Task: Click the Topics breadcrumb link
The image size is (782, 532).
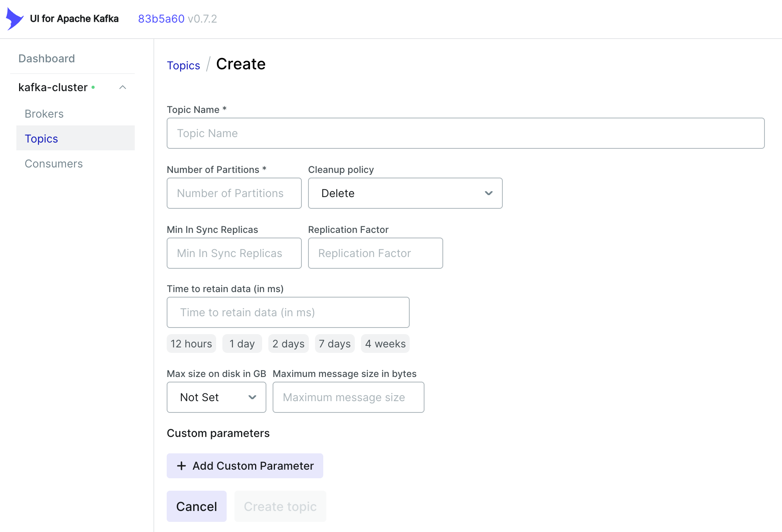Action: click(x=183, y=65)
